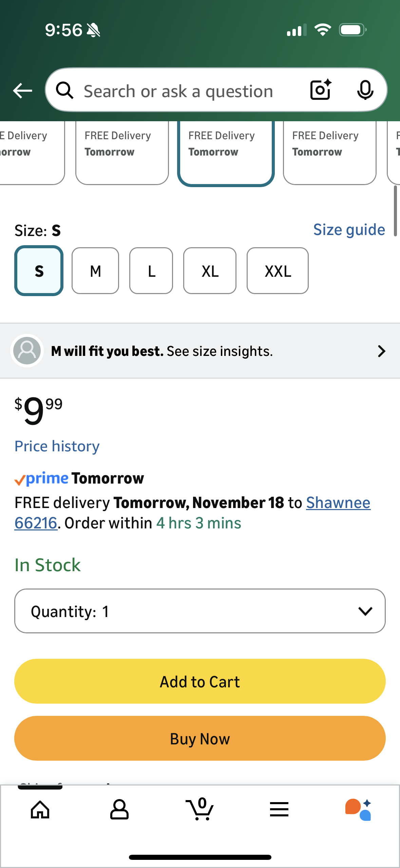Go to Home tab icon

tap(40, 810)
